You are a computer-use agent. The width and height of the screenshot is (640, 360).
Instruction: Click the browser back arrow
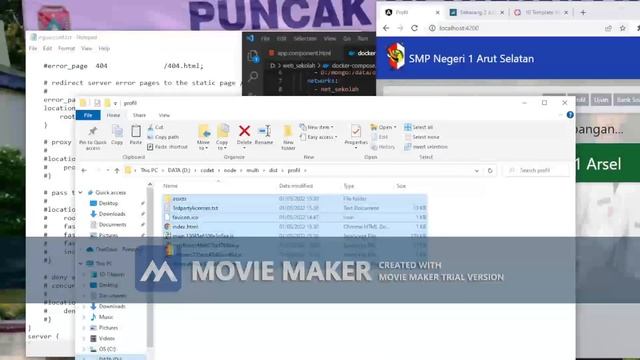coord(386,28)
